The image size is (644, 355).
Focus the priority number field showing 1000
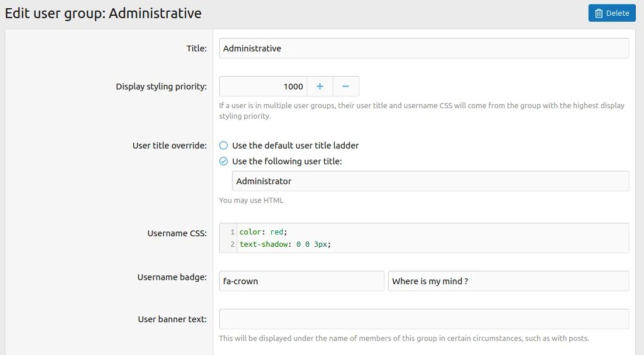[x=263, y=87]
